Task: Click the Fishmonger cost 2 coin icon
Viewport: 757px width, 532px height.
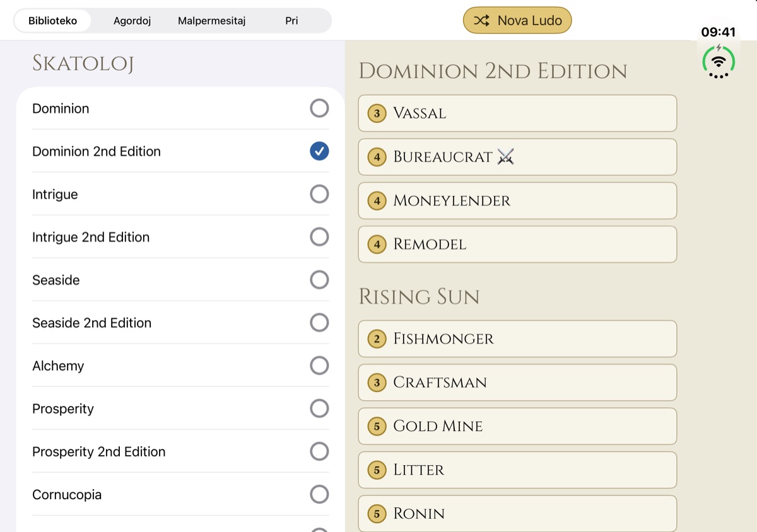Action: (377, 339)
